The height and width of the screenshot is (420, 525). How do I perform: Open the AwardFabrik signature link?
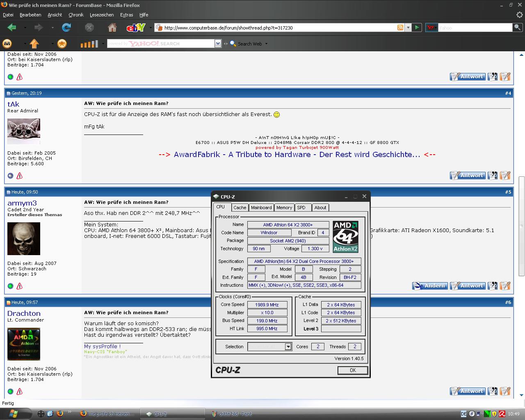click(297, 155)
